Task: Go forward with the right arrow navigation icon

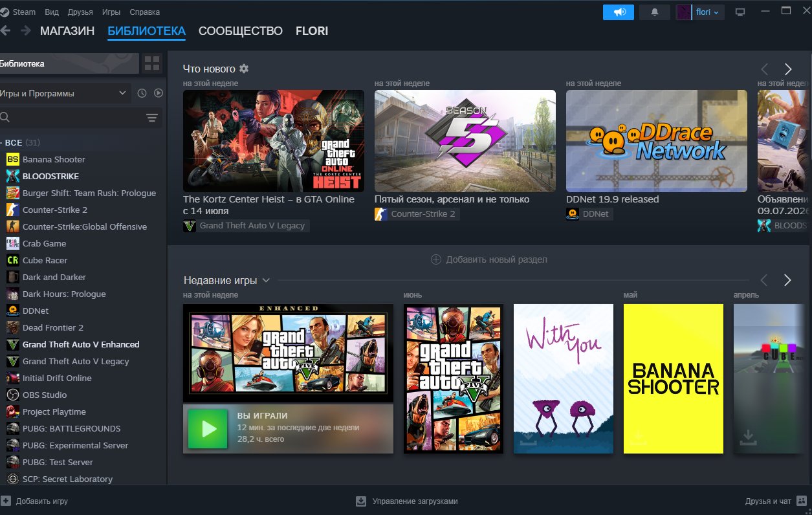Action: coord(26,30)
